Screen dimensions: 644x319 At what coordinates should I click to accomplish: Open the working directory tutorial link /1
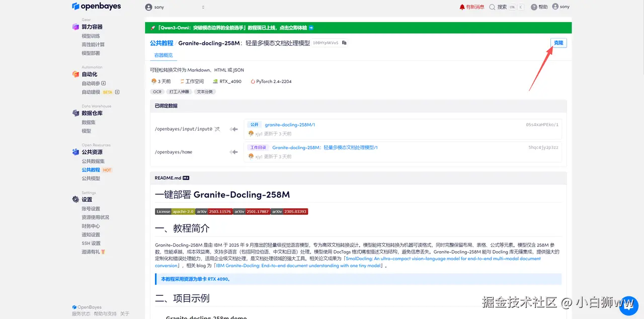(x=325, y=147)
